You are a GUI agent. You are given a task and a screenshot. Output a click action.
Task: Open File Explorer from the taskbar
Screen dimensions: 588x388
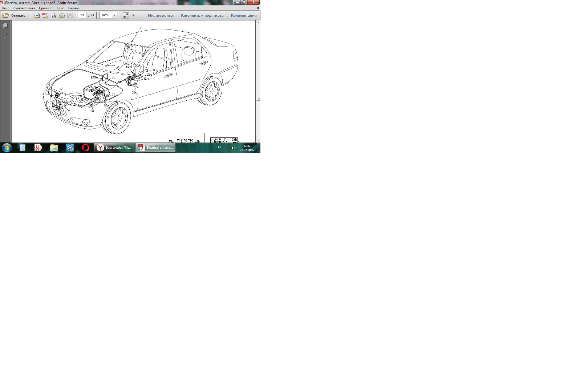[x=54, y=148]
